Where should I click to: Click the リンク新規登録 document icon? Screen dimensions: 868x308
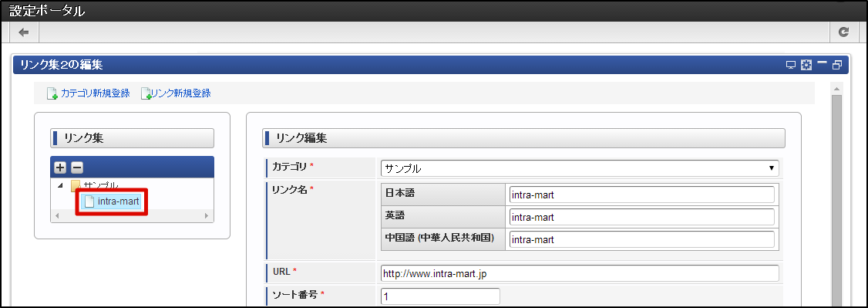point(146,93)
